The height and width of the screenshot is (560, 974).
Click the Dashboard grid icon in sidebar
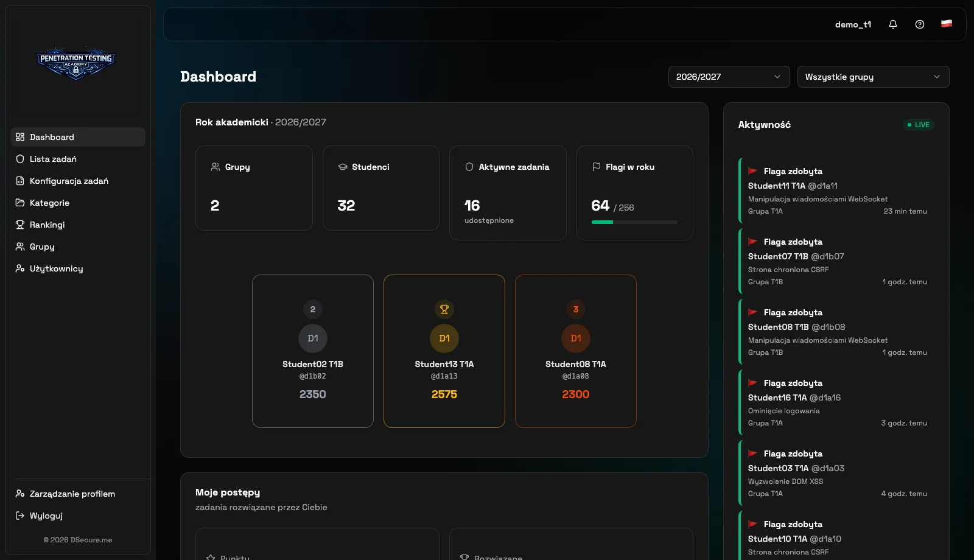coord(20,137)
